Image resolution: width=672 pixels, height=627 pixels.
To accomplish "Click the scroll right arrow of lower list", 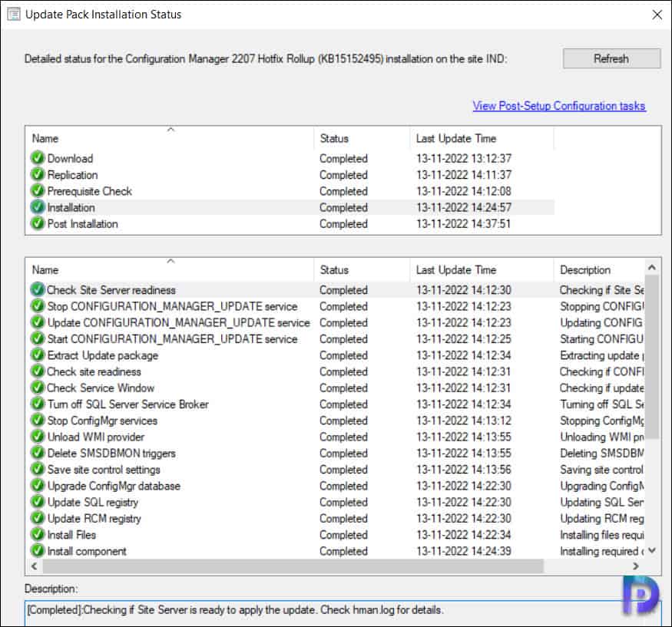I will (636, 566).
